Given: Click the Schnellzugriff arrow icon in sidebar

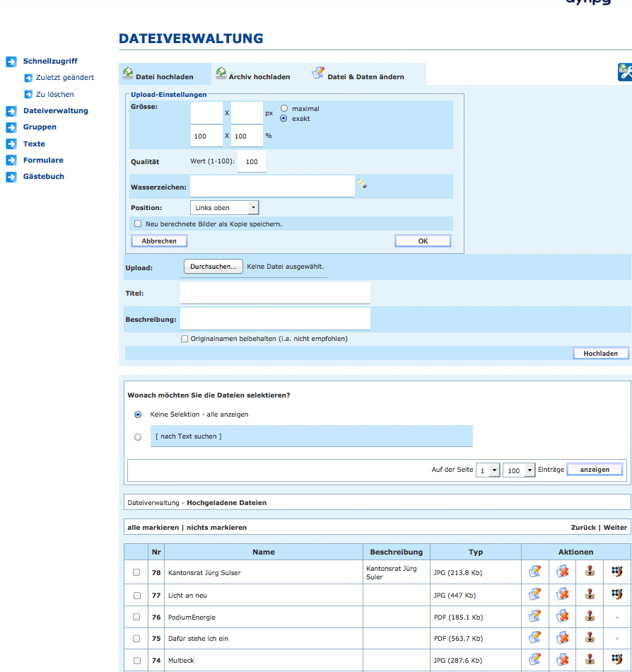Looking at the screenshot, I should coord(11,62).
